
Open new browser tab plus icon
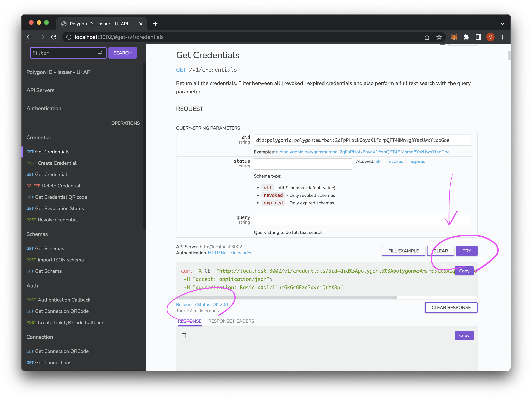pyautogui.click(x=155, y=24)
